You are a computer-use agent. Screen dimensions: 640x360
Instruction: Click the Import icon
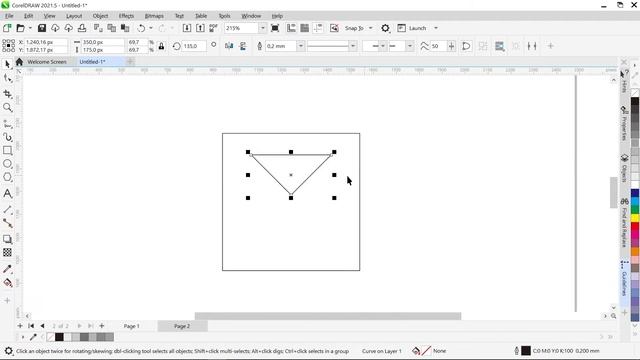(x=187, y=28)
